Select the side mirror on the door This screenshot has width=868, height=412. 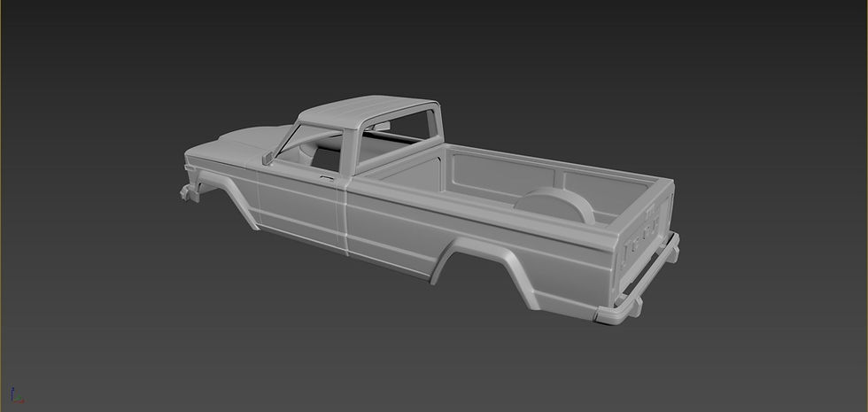click(x=267, y=158)
